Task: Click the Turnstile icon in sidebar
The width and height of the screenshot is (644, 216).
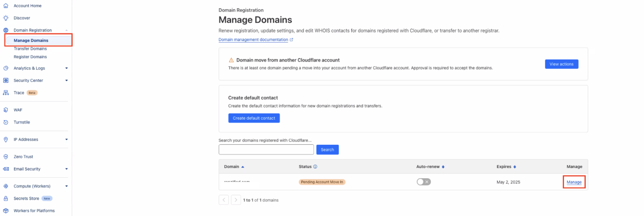Action: [x=6, y=122]
